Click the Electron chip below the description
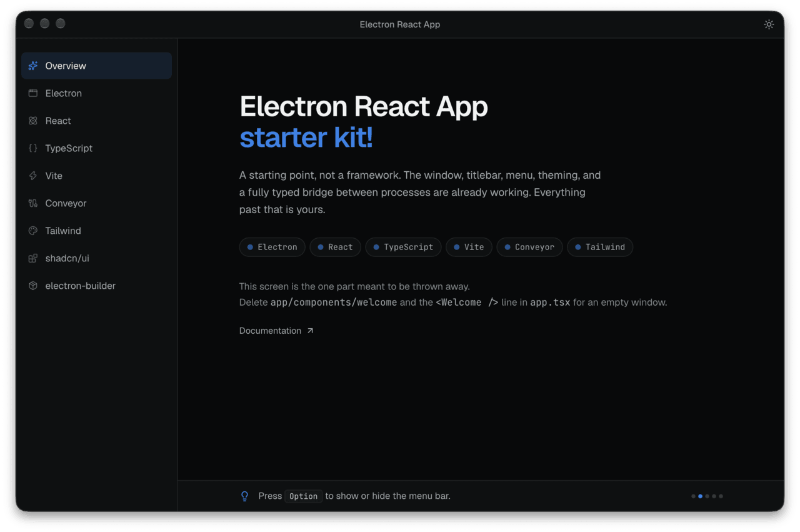This screenshot has height=532, width=800. (x=272, y=247)
